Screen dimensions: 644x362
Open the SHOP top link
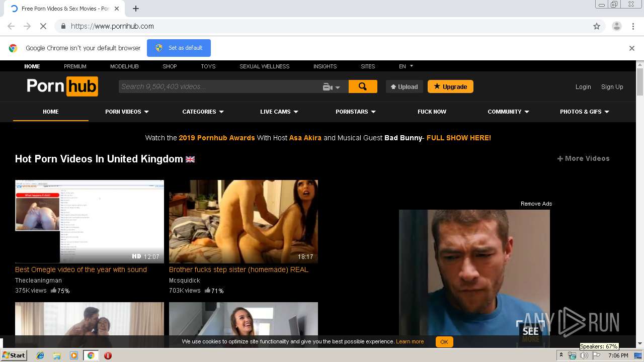170,66
